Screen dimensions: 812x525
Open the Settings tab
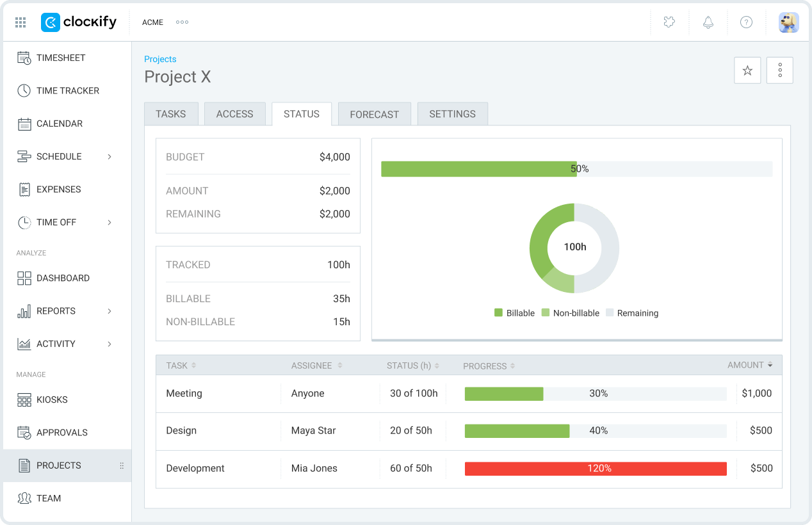pos(452,113)
